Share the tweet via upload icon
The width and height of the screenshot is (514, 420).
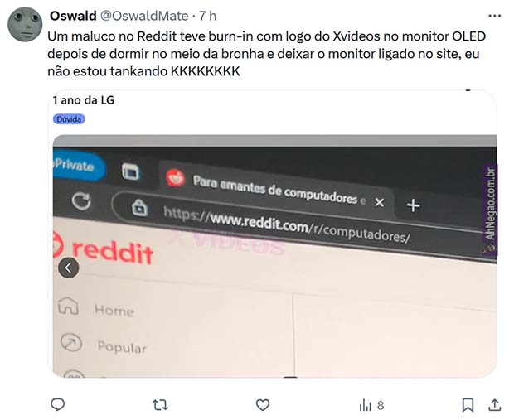pos(495,405)
